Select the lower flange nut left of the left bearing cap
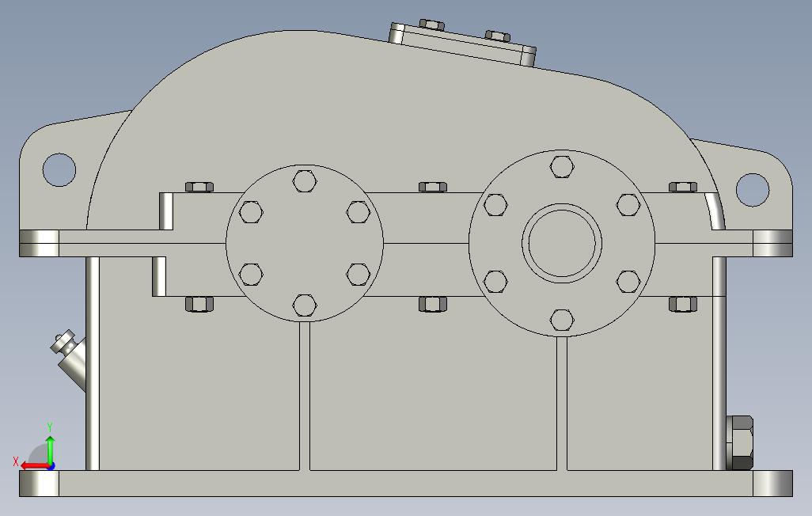This screenshot has height=516, width=812. pos(199,304)
